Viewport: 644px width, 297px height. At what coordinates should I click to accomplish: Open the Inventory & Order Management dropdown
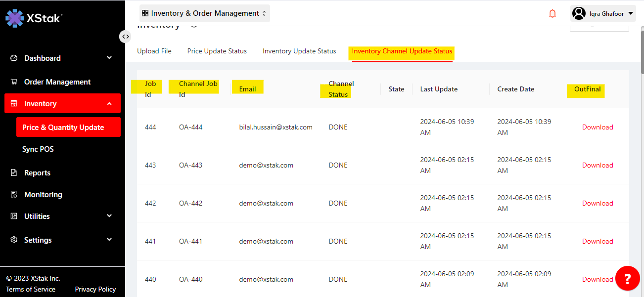point(205,13)
